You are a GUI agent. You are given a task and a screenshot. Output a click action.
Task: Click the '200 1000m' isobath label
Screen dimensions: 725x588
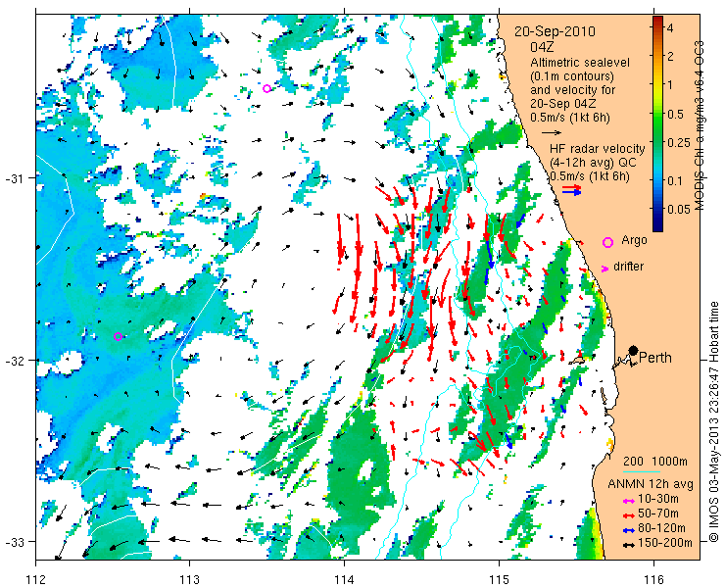(654, 462)
